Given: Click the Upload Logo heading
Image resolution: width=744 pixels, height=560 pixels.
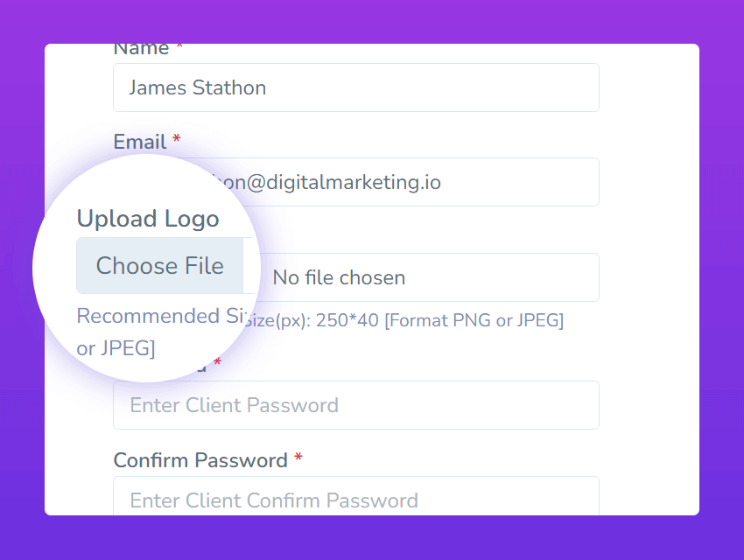Looking at the screenshot, I should click(x=148, y=218).
